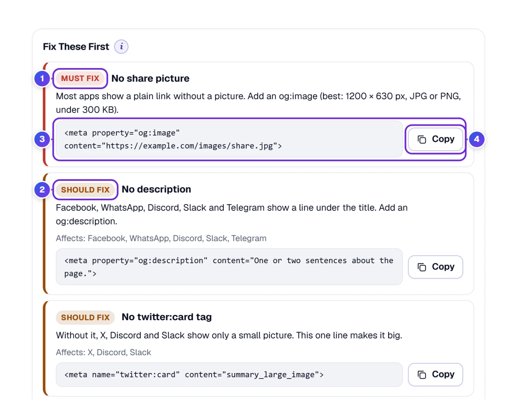Select the og:image code snippet

pos(229,139)
